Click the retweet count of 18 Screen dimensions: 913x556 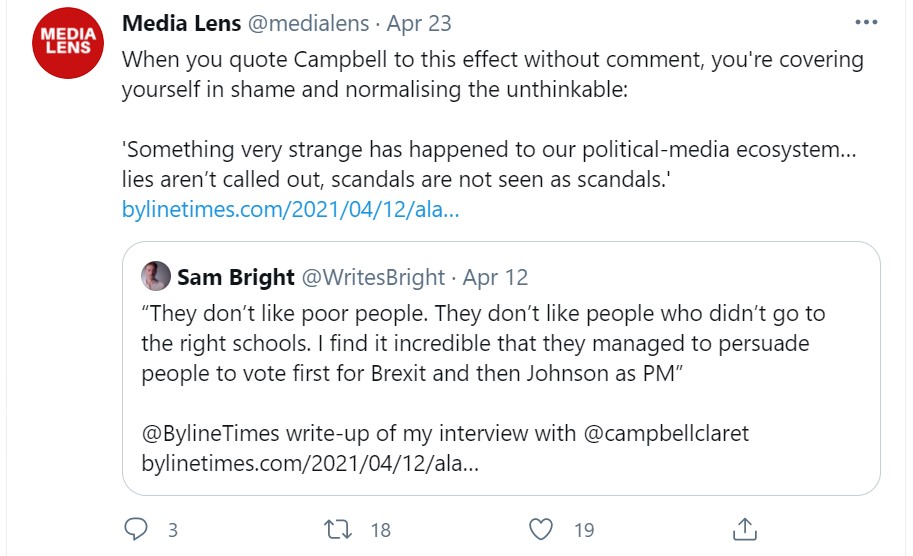click(x=380, y=531)
